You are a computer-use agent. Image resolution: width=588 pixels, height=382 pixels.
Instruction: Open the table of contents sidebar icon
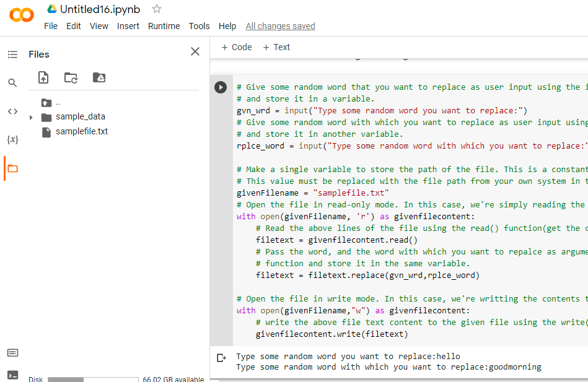[12, 54]
